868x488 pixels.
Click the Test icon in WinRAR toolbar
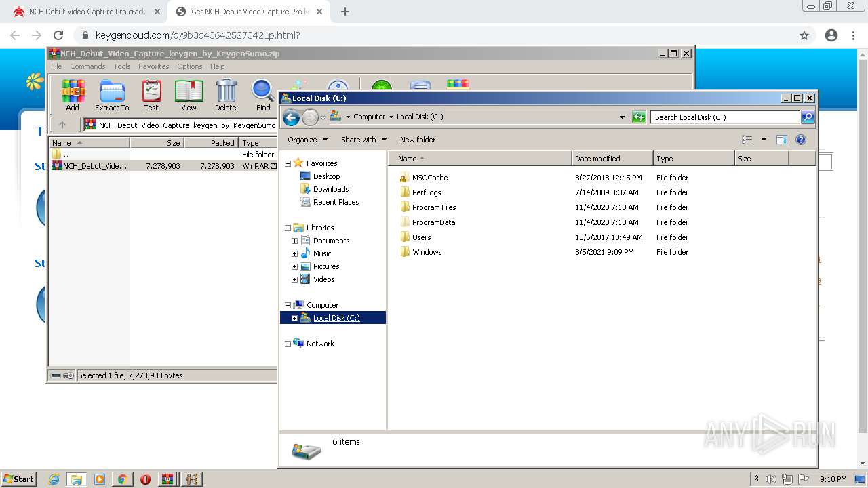tap(151, 96)
